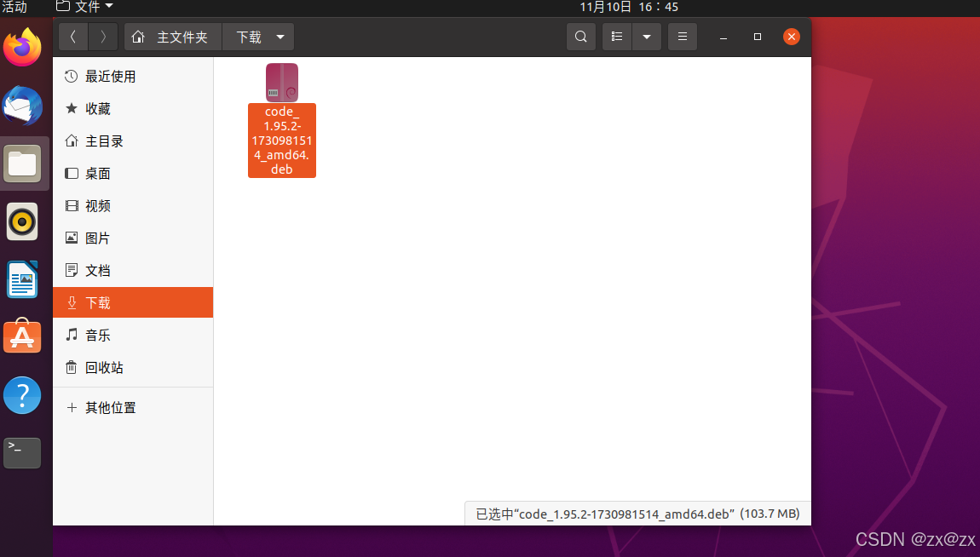Open Help from the dock
Image resolution: width=980 pixels, height=557 pixels.
(22, 395)
